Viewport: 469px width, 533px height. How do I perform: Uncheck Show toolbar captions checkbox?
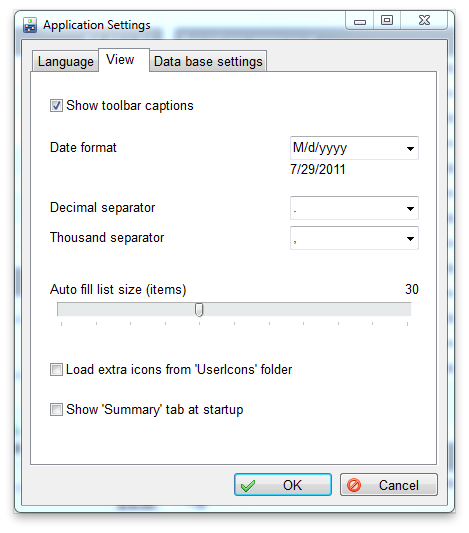click(56, 106)
